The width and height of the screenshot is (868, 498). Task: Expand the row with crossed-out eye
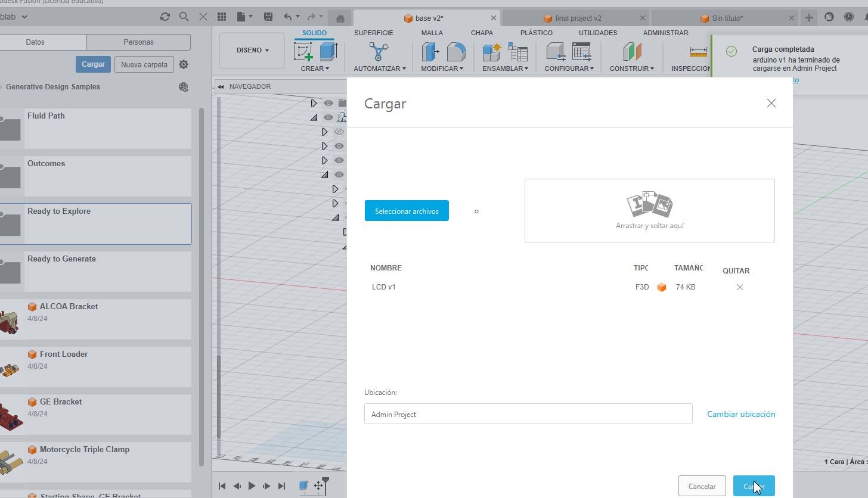324,132
